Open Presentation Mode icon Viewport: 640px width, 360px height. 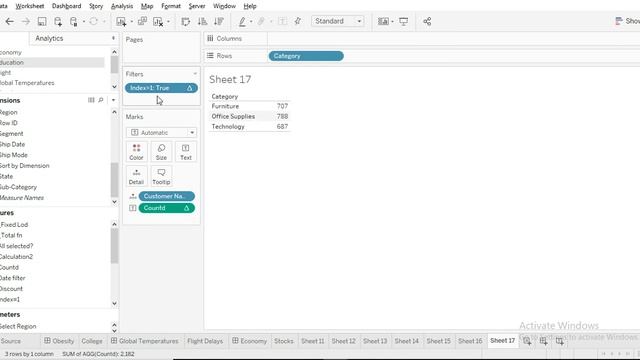coord(404,22)
